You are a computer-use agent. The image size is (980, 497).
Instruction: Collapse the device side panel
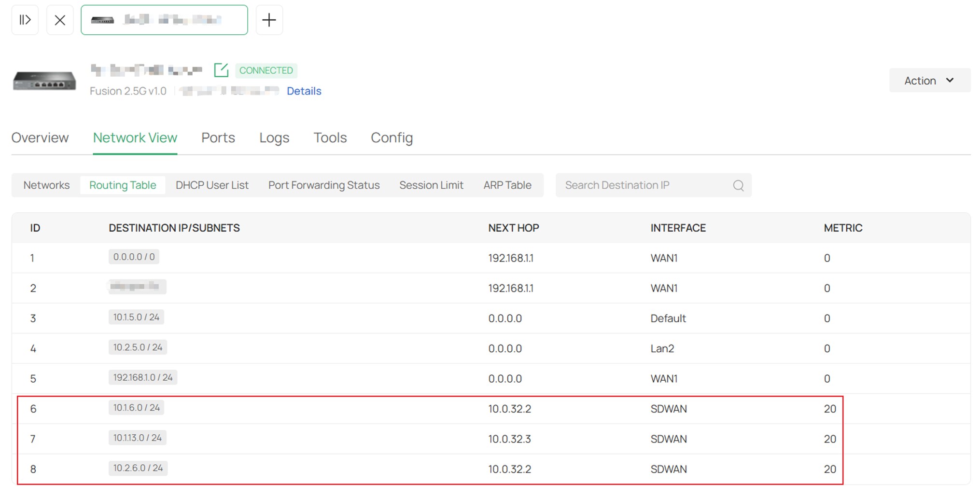coord(25,20)
